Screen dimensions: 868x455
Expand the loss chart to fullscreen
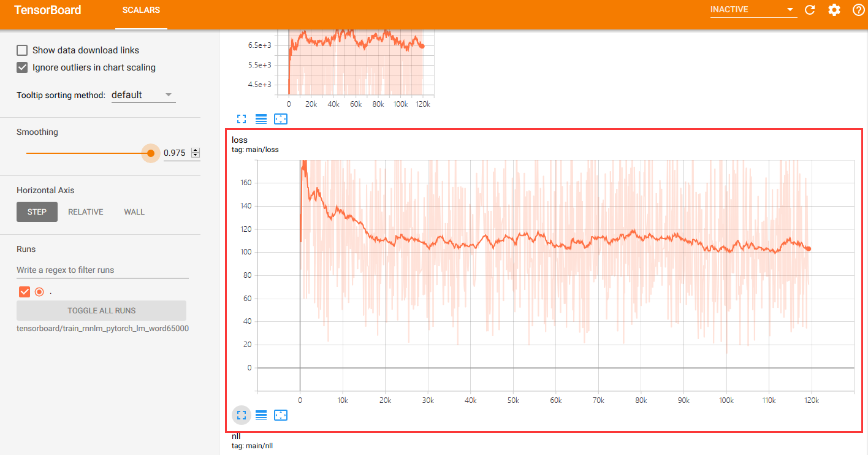pyautogui.click(x=241, y=415)
